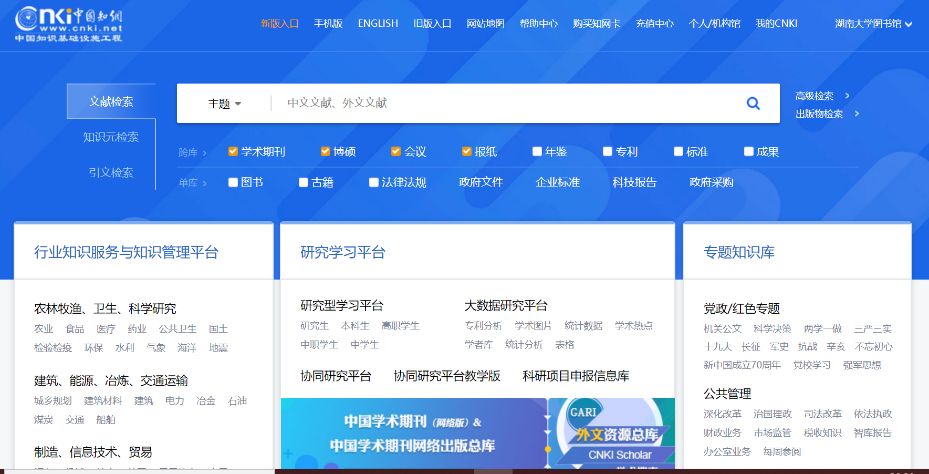Open 政府采购 database link
The width and height of the screenshot is (929, 474).
(711, 182)
